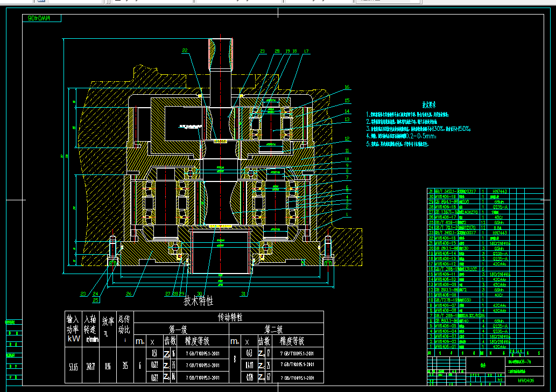Click parts list entry MW0406-16

tap(445, 238)
